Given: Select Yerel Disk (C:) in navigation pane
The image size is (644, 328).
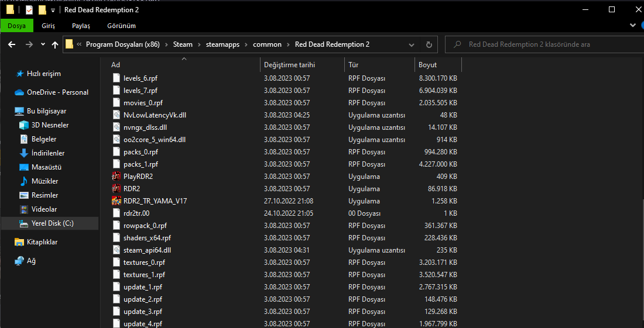Looking at the screenshot, I should click(52, 223).
